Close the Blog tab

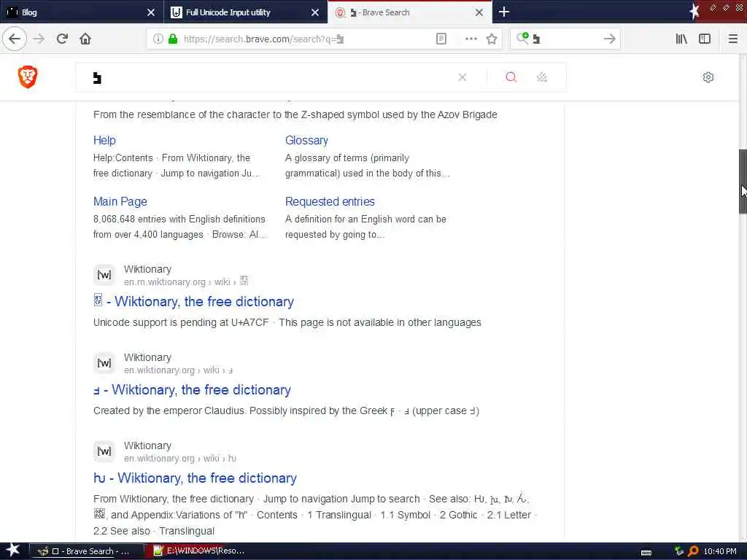(x=151, y=12)
